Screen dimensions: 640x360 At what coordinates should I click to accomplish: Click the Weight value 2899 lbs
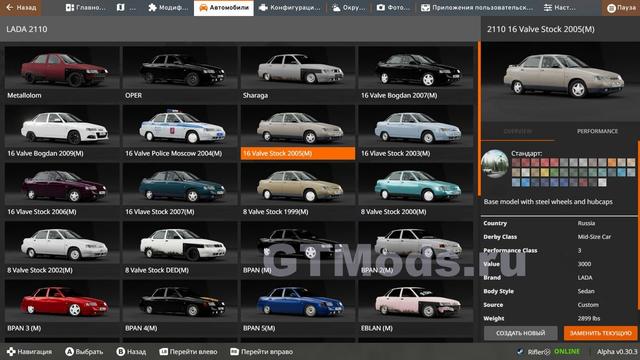tap(589, 318)
